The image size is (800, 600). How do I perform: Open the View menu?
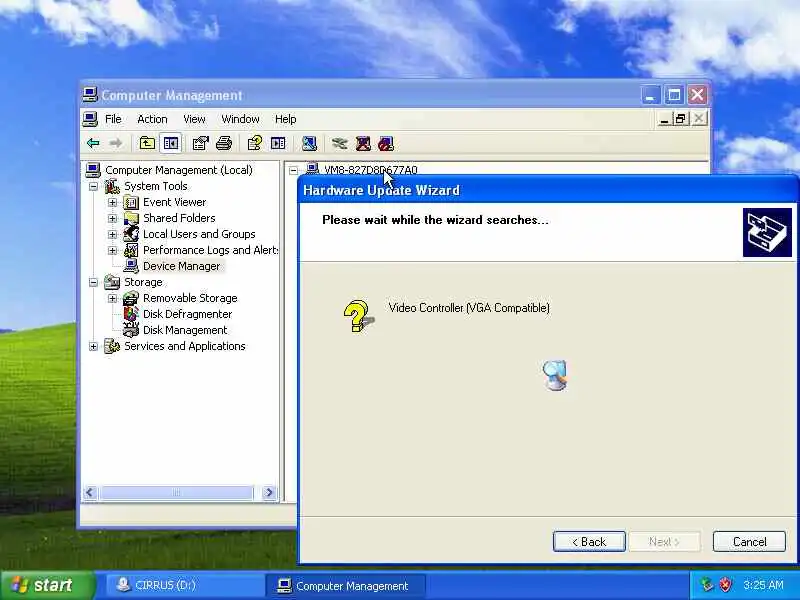[x=194, y=119]
